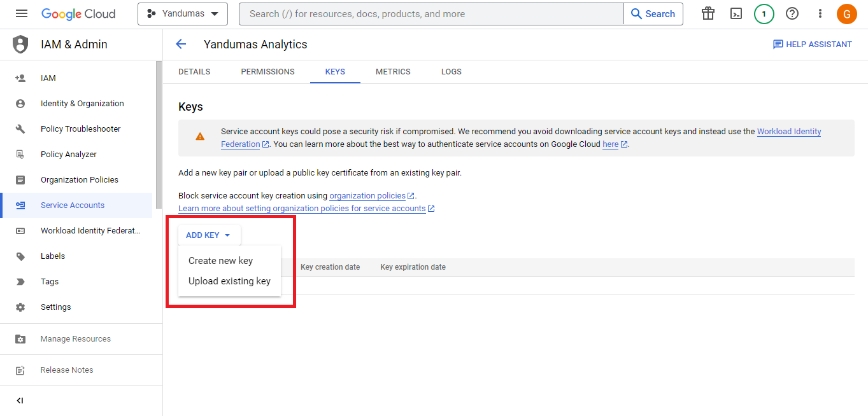Click the Identity & Organization person icon
The height and width of the screenshot is (416, 868).
20,104
